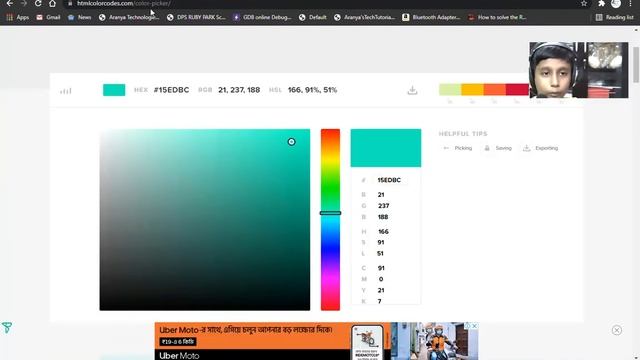Click the browser back arrow
This screenshot has height=360, width=640.
click(9, 3)
